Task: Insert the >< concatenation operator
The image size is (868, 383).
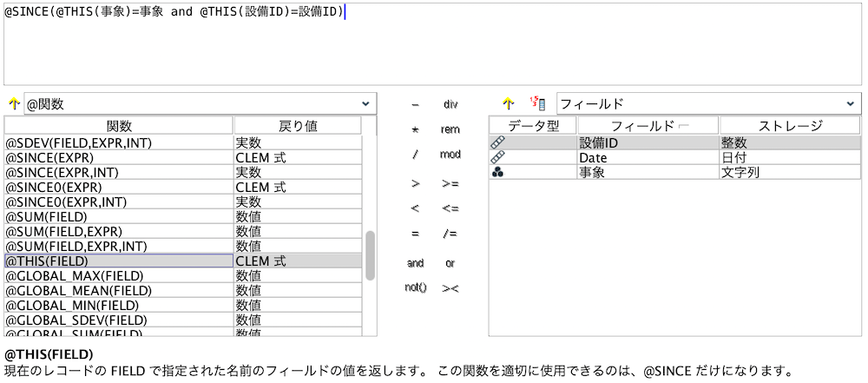Action: coord(450,288)
